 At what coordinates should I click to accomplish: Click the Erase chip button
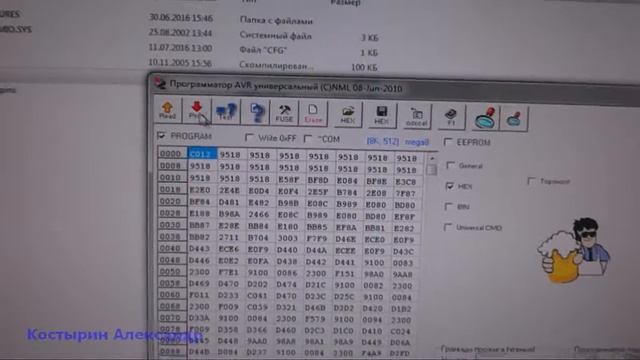pyautogui.click(x=313, y=114)
